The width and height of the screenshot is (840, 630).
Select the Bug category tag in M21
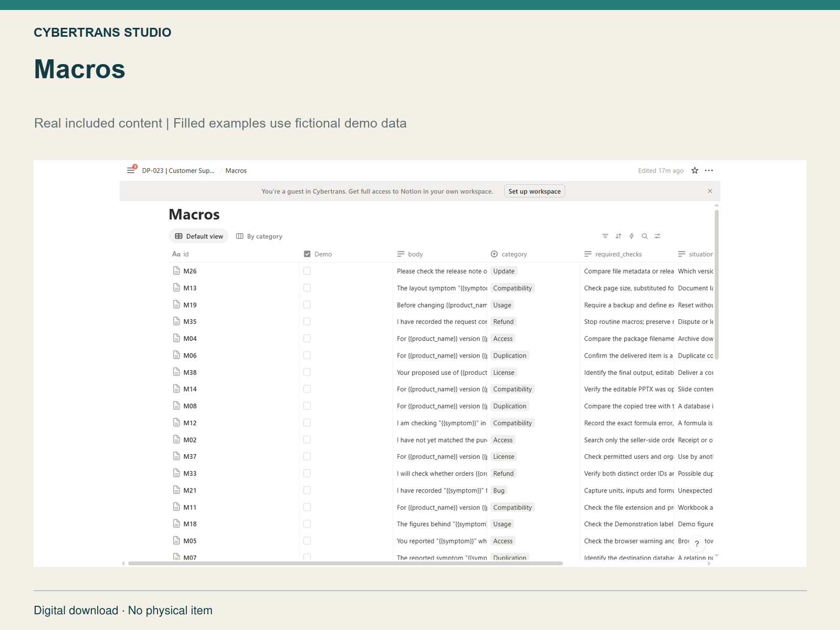pyautogui.click(x=499, y=490)
